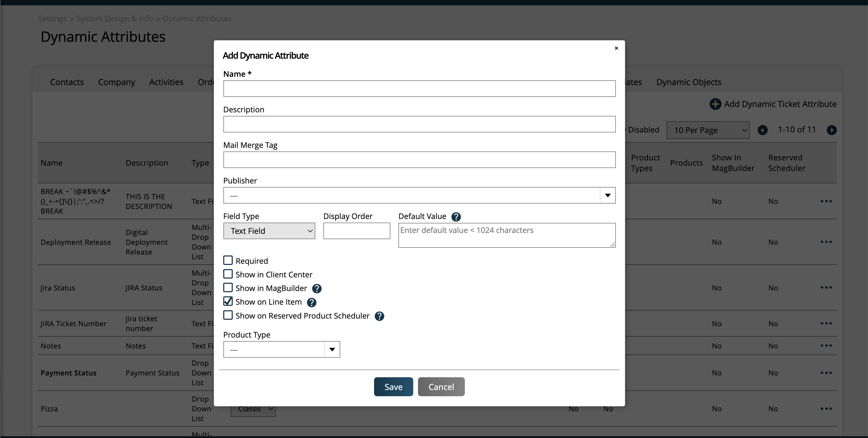Enable the Required checkbox
This screenshot has height=438, width=868.
(x=228, y=260)
